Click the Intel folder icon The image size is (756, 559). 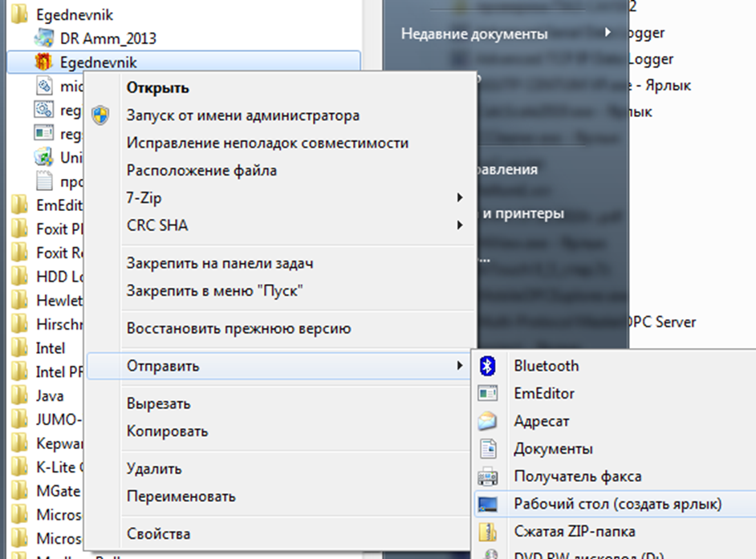(x=20, y=348)
